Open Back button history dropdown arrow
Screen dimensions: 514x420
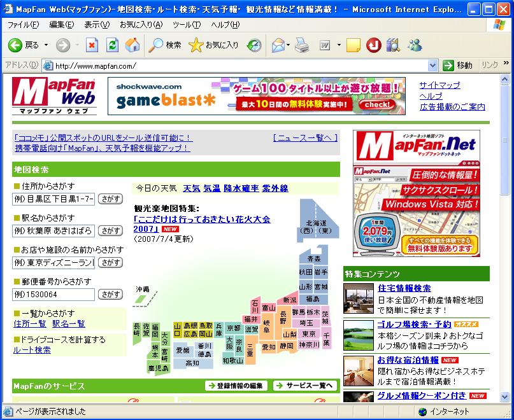coord(46,45)
